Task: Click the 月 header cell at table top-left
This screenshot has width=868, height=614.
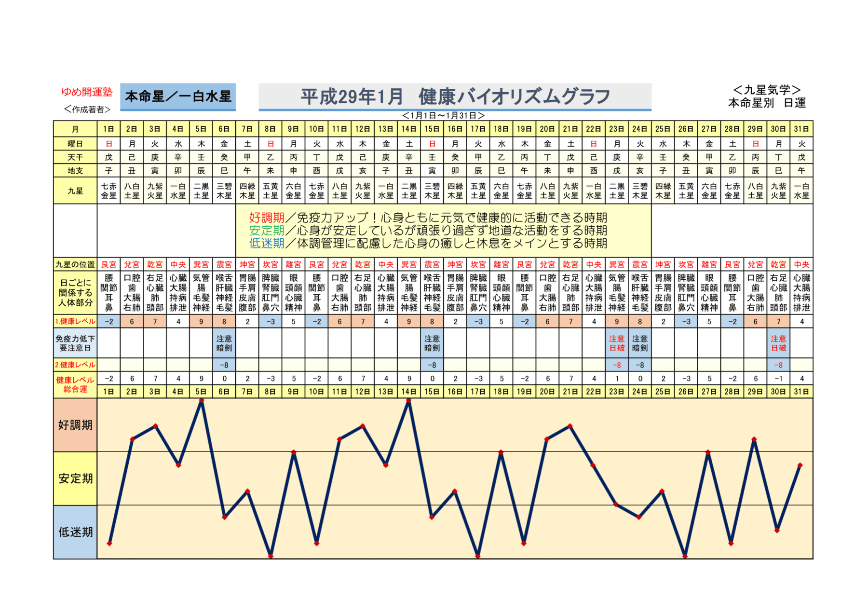Action: [x=75, y=129]
